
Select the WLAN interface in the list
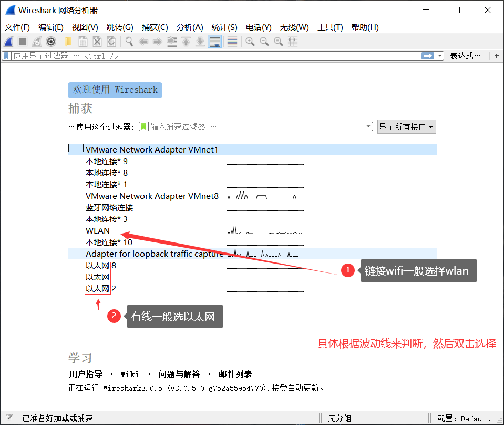point(98,230)
